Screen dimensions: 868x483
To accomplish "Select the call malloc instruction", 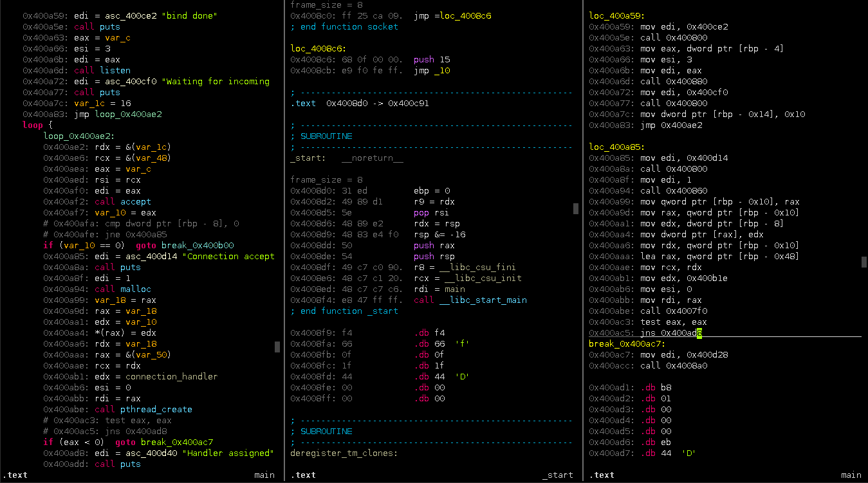I will (x=122, y=289).
